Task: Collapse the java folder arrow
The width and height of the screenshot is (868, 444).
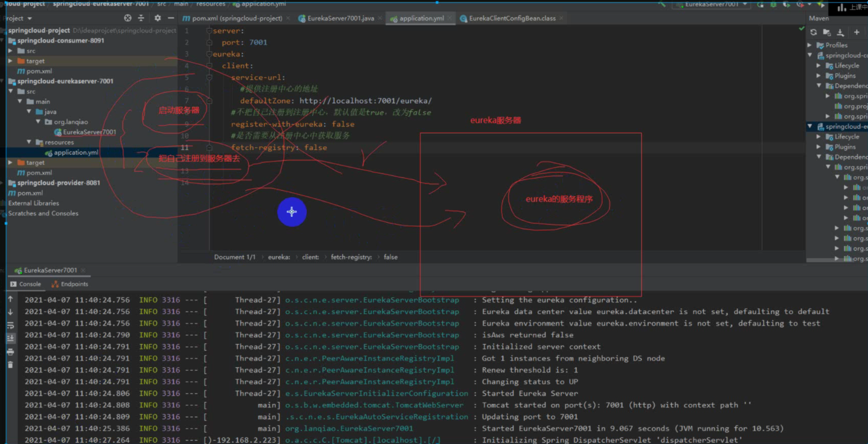Action: (x=29, y=112)
